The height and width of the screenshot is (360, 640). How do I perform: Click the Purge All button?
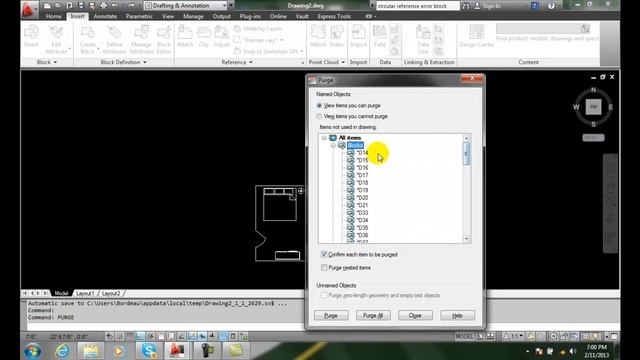(x=373, y=316)
